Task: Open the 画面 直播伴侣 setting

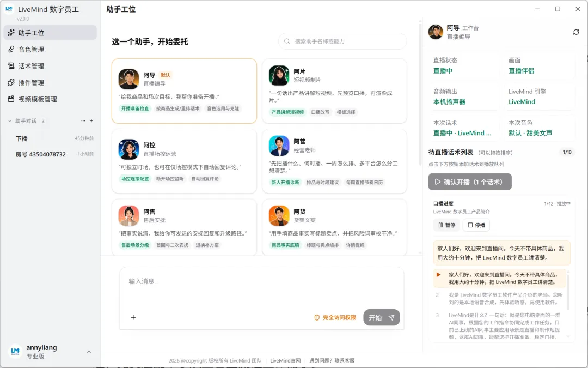Action: pyautogui.click(x=539, y=65)
